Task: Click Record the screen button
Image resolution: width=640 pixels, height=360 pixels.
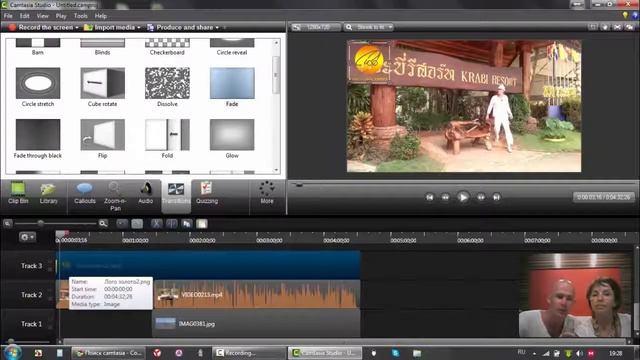Action: click(41, 27)
